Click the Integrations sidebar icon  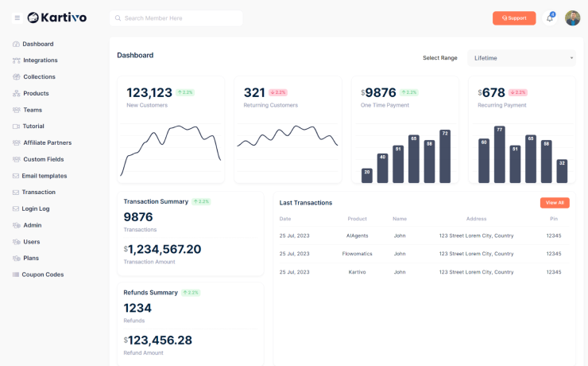pos(16,60)
